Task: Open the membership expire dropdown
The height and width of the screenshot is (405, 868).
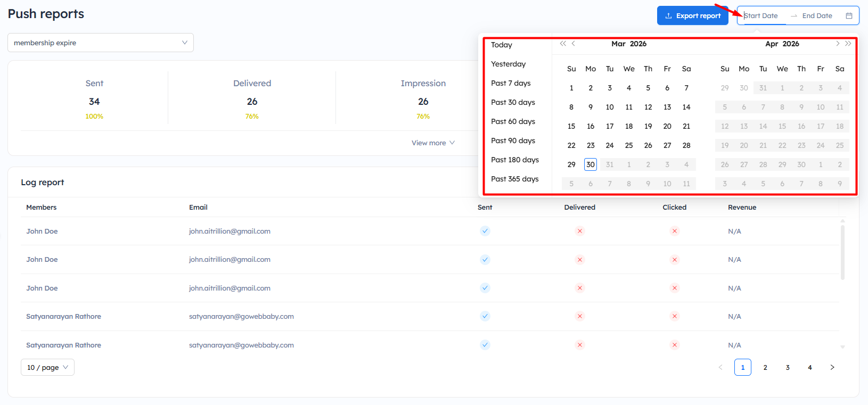Action: click(101, 43)
